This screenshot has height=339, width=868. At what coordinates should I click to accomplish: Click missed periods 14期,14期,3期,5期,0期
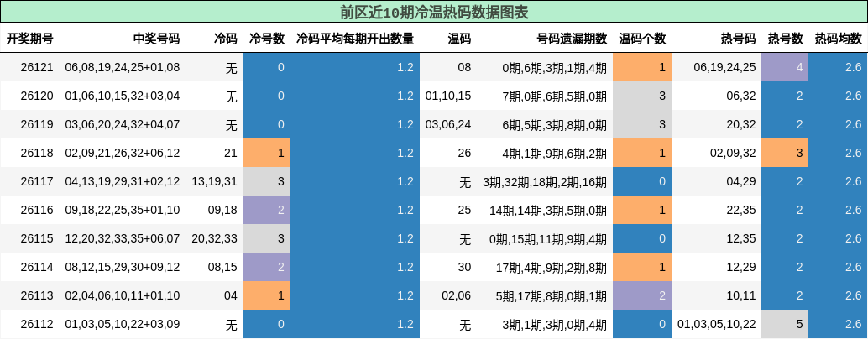pos(548,210)
